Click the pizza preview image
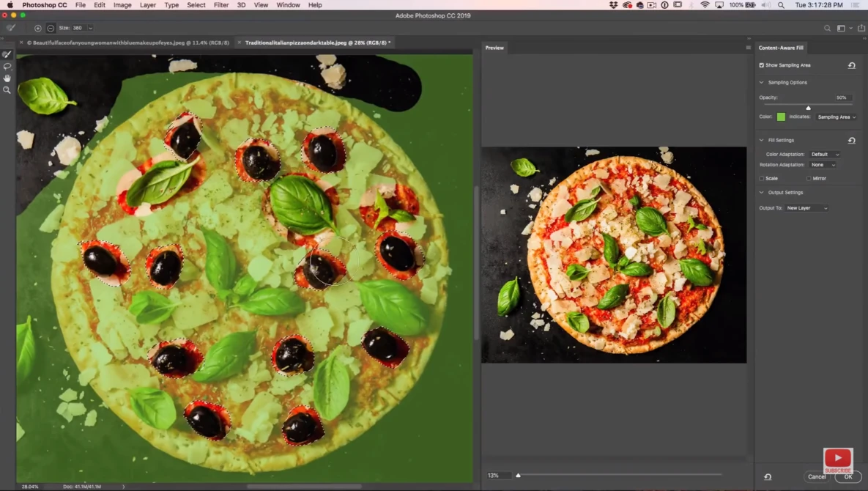868x491 pixels. coord(613,254)
